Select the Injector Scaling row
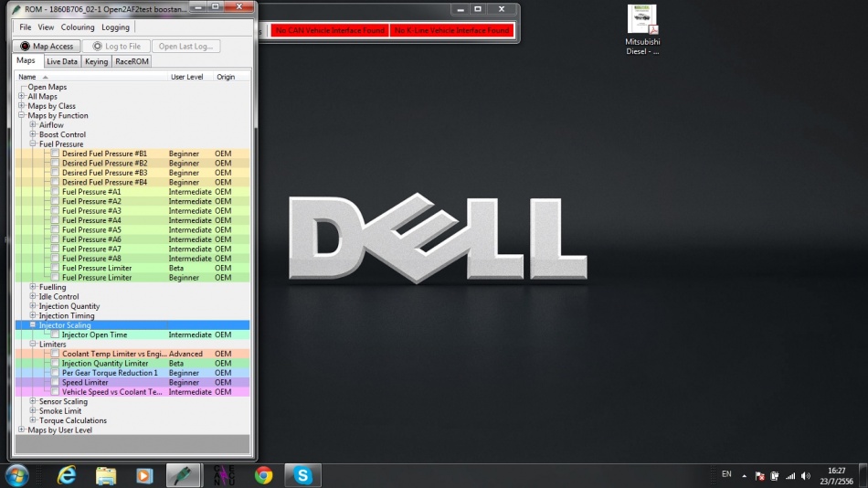Viewport: 868px width, 488px height. [132, 325]
